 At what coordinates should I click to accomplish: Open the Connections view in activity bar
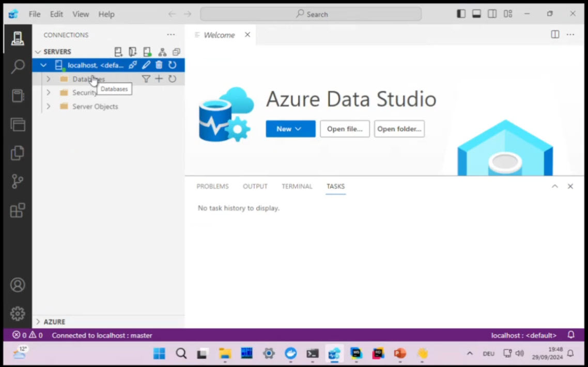18,38
